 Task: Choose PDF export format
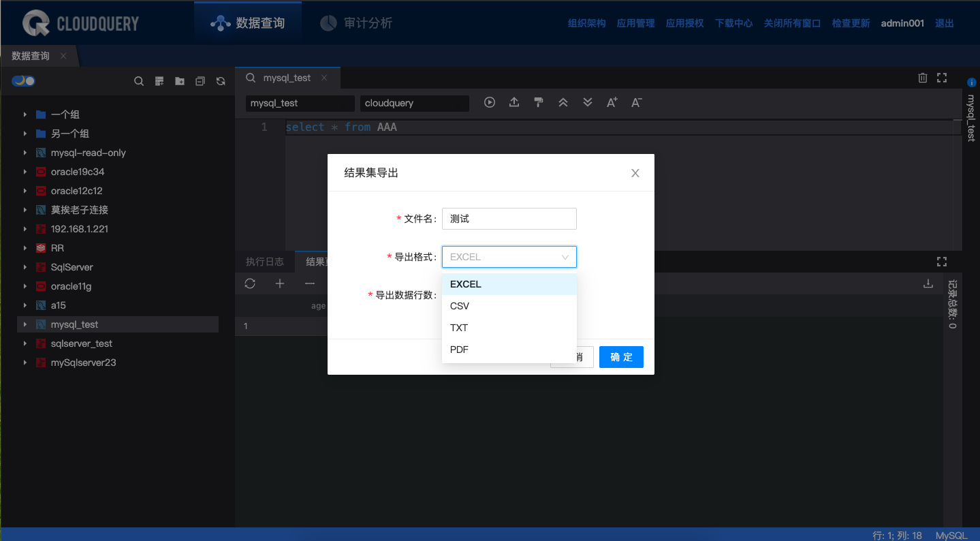[x=509, y=350]
